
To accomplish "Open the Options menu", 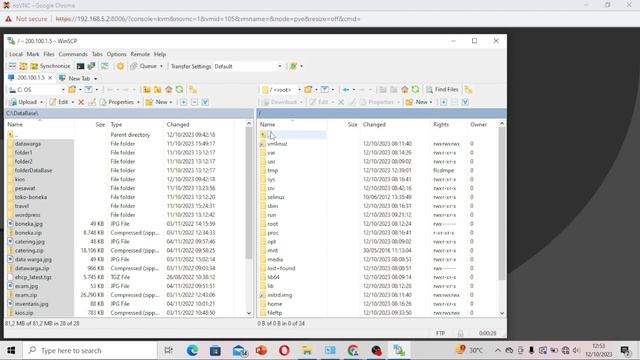I will pyautogui.click(x=117, y=54).
